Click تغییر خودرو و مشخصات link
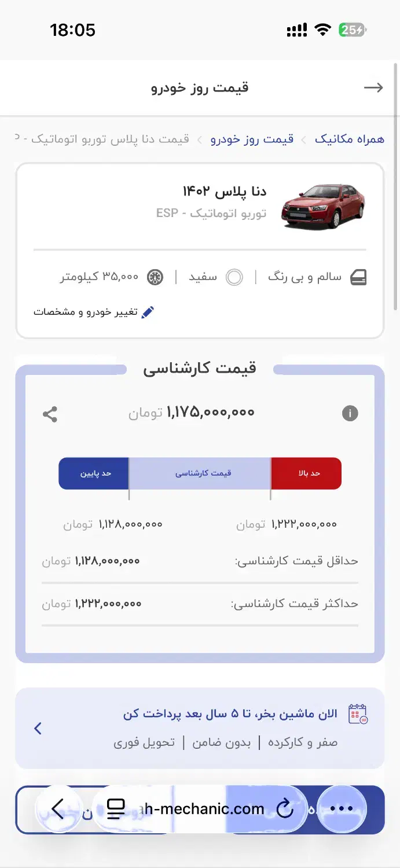The width and height of the screenshot is (400, 868). tap(86, 312)
